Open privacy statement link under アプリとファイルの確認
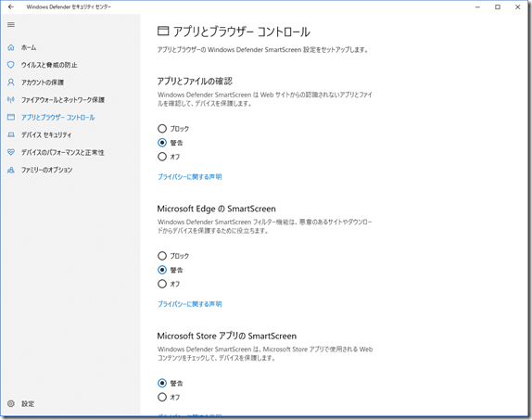The width and height of the screenshot is (532, 420). (x=190, y=176)
